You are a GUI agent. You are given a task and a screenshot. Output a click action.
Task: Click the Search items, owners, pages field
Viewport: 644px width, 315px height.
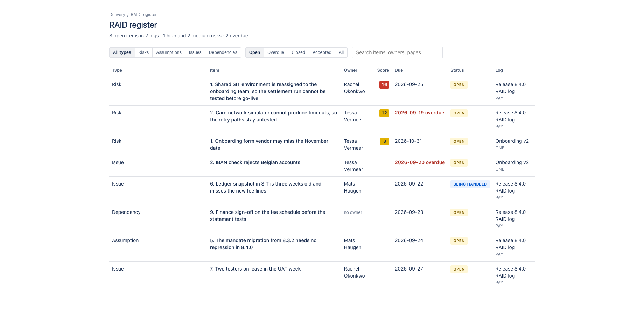tap(397, 52)
